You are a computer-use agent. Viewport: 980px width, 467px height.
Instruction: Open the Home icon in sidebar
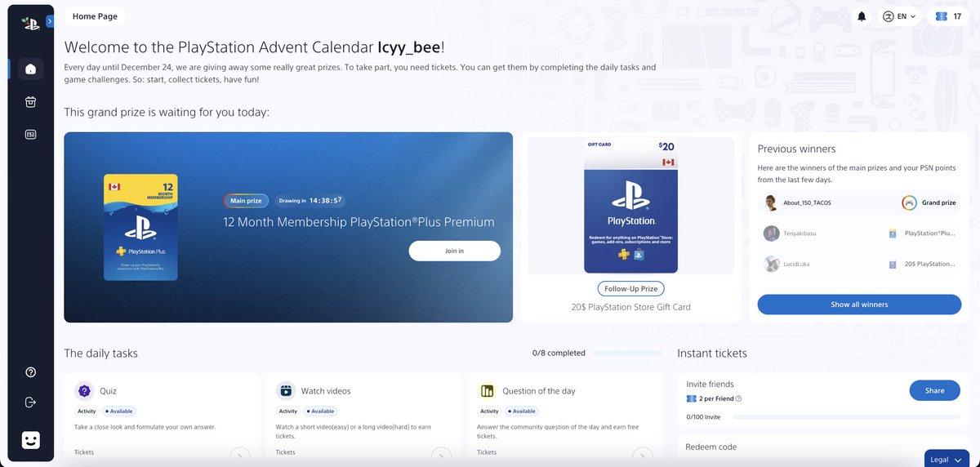pyautogui.click(x=30, y=69)
